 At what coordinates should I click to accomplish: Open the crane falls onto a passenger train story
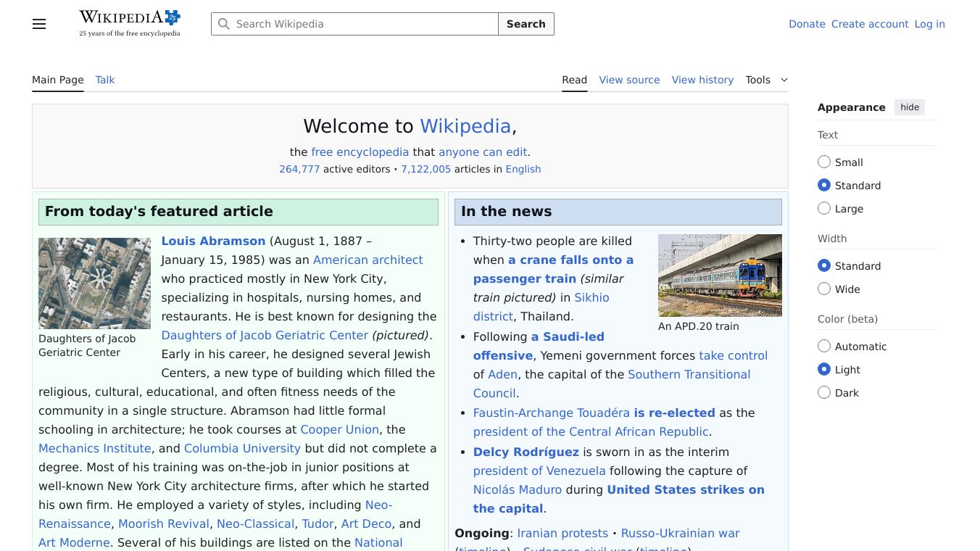tap(553, 269)
